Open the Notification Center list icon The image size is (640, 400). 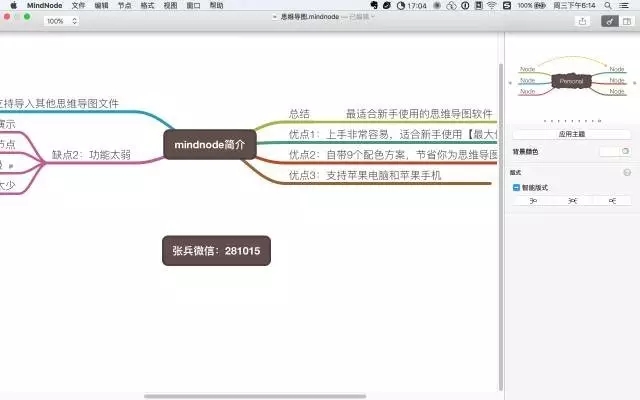[624, 5]
